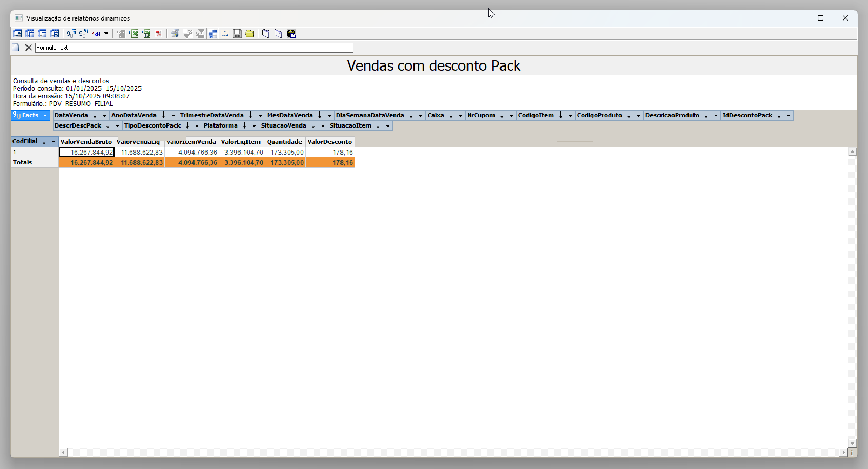Click the hierarchy tree toolbar icon
Viewport: 868px width, 469px height.
[x=225, y=34]
